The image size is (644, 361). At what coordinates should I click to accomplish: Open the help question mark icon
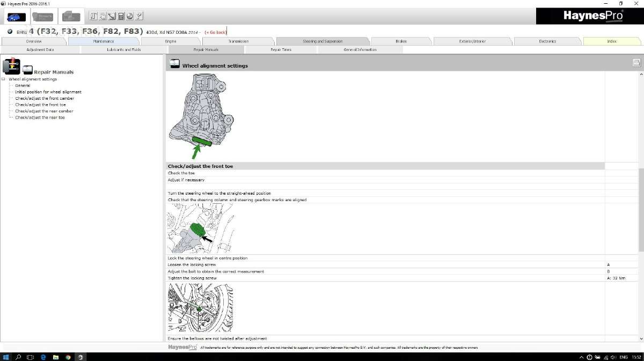click(x=139, y=16)
